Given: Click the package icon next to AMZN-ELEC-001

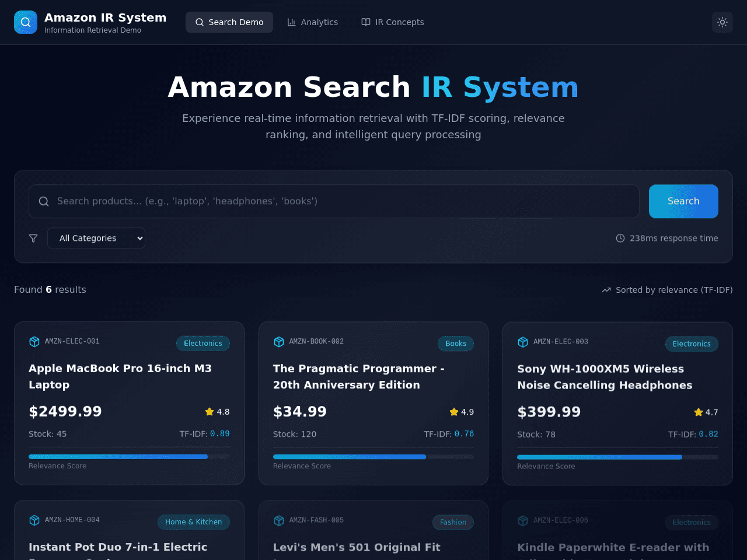Looking at the screenshot, I should click(x=34, y=341).
